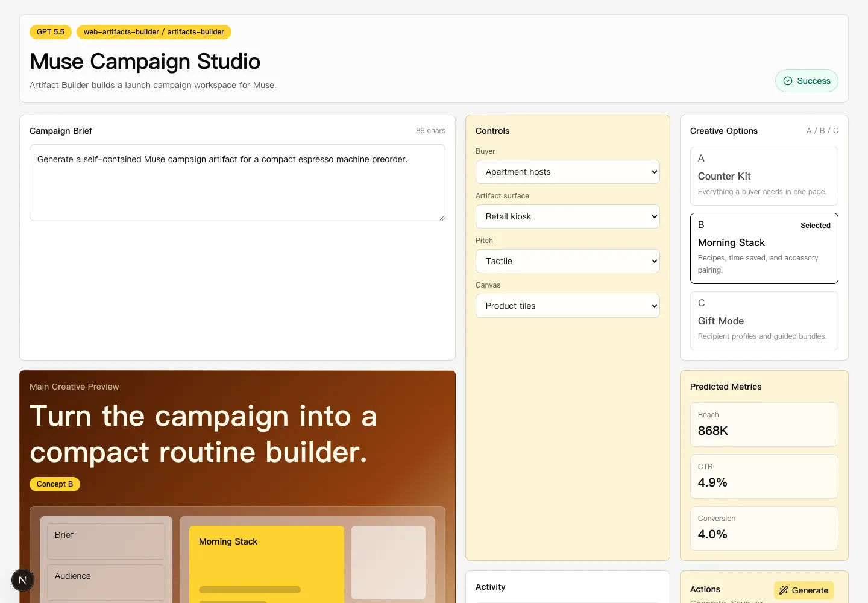Click the 89 chars counter
This screenshot has height=603, width=868.
(430, 131)
